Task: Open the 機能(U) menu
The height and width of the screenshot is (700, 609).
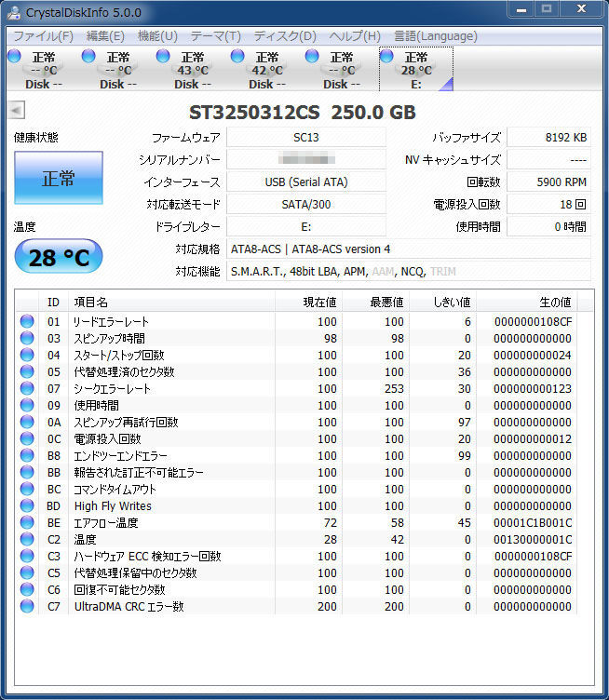Action: coord(157,36)
